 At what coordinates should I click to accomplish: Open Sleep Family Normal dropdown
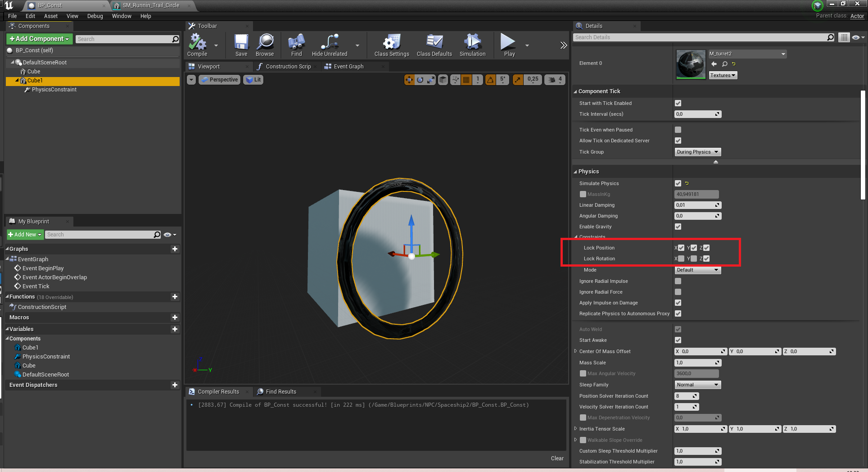pos(697,385)
